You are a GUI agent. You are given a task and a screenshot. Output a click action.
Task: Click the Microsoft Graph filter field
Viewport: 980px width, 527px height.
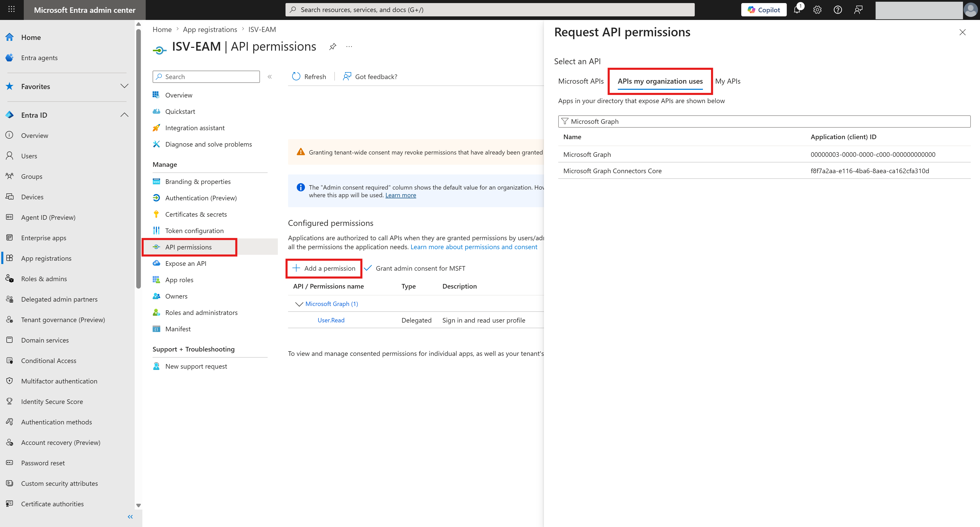(764, 121)
